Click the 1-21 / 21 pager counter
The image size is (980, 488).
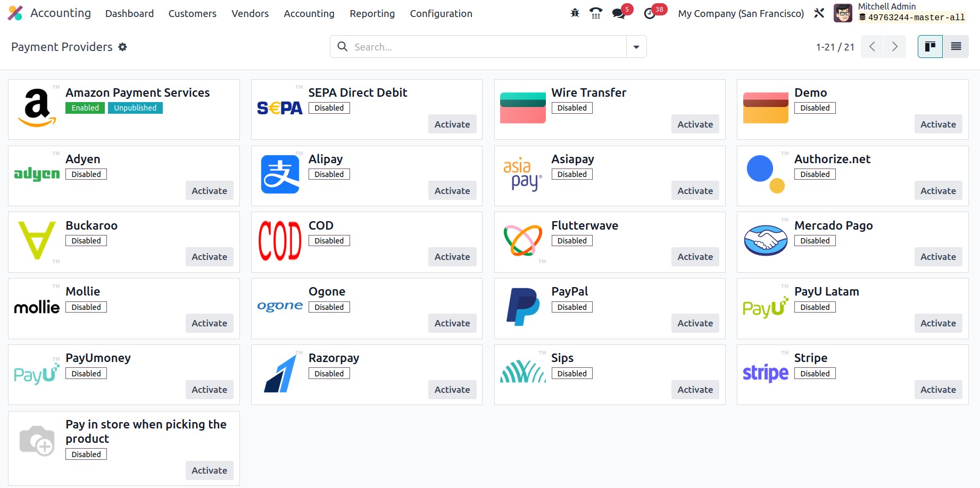click(835, 47)
